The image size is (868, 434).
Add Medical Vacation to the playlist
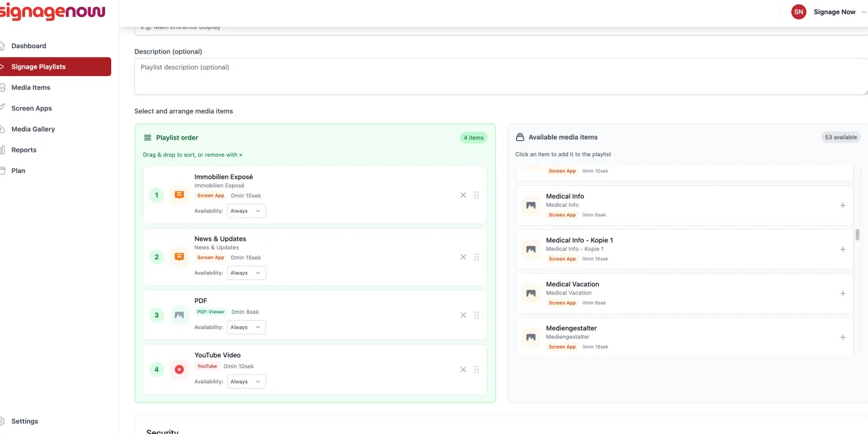click(843, 294)
